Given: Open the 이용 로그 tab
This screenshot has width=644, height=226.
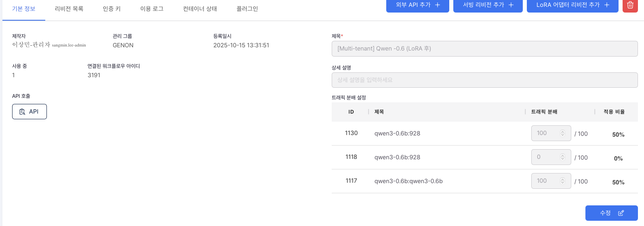Looking at the screenshot, I should [152, 9].
